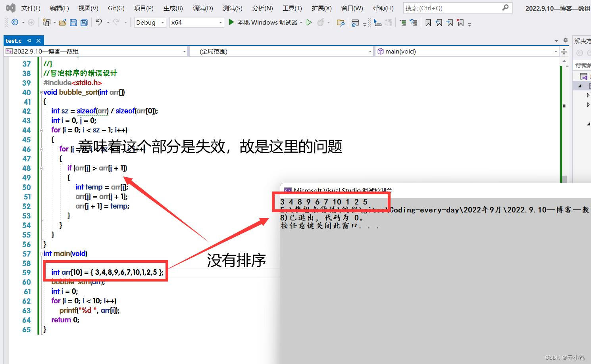Click the solution icon in Solution Explorer

(x=584, y=76)
